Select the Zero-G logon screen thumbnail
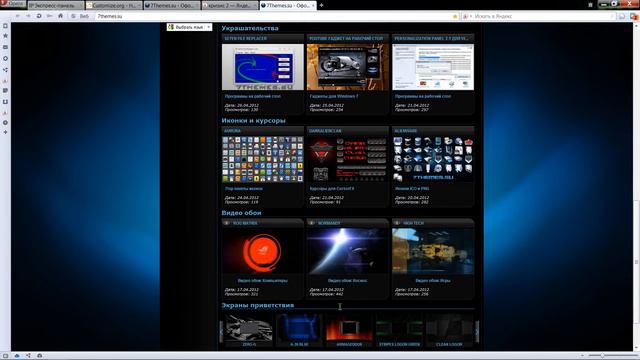This screenshot has width=640, height=360. click(249, 329)
